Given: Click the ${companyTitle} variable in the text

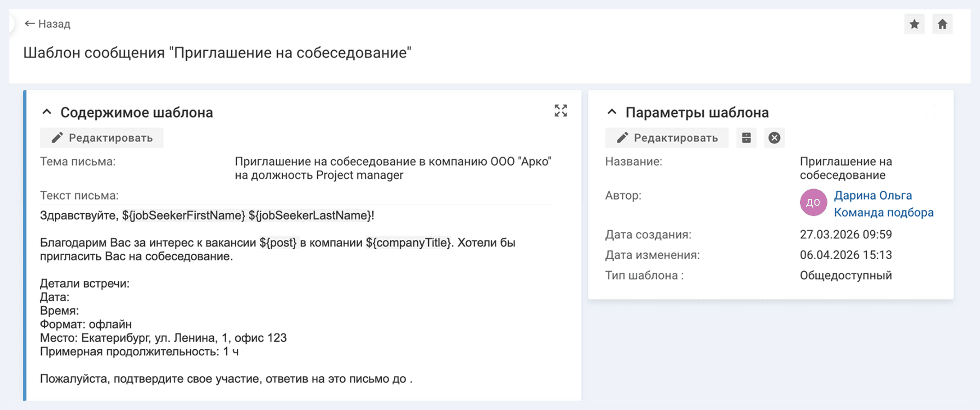Looking at the screenshot, I should (x=409, y=243).
